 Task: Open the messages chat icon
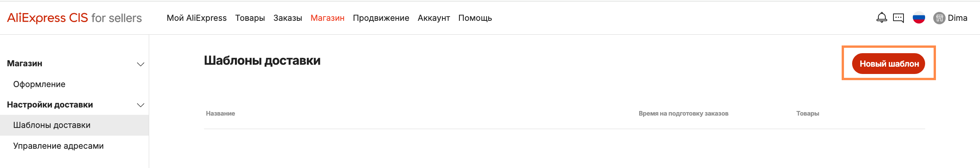[x=898, y=18]
